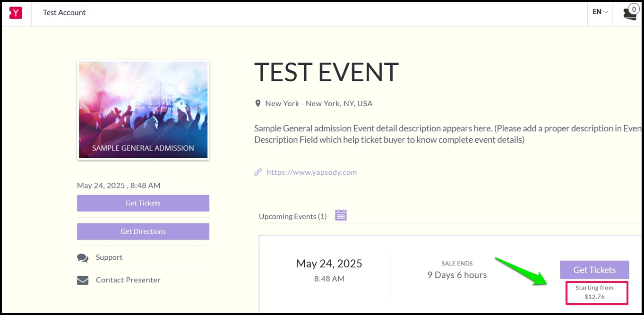The image size is (644, 315).
Task: Open the shopping cart icon
Action: (x=630, y=14)
